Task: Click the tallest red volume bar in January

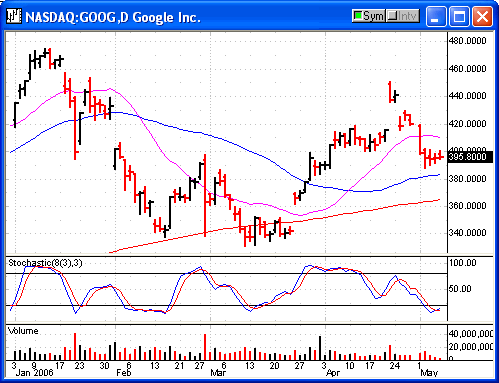Action: click(x=75, y=346)
